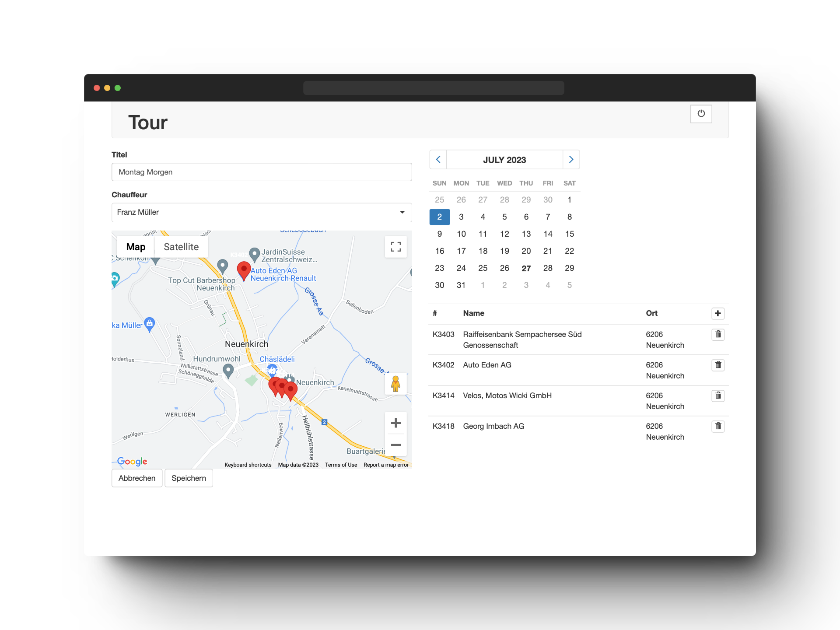Viewport: 840px width, 630px height.
Task: Click the Street View pegman icon
Action: click(x=395, y=384)
